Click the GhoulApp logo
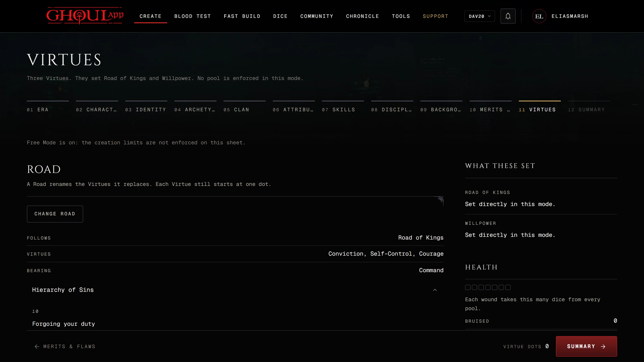The height and width of the screenshot is (362, 644). (85, 16)
